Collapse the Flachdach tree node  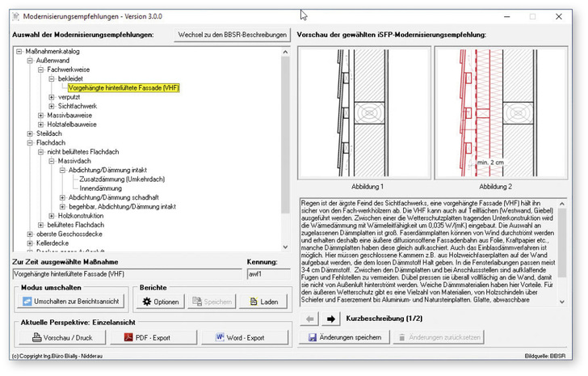click(30, 142)
